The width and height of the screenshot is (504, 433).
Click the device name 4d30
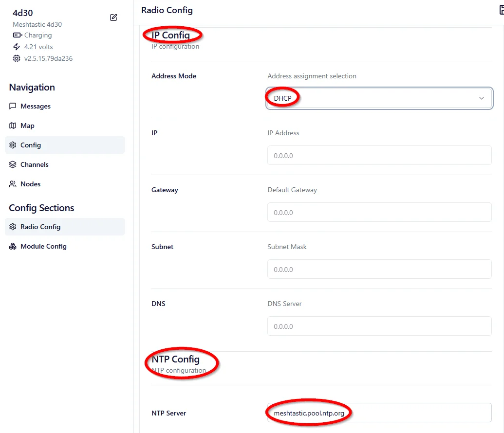pyautogui.click(x=23, y=13)
